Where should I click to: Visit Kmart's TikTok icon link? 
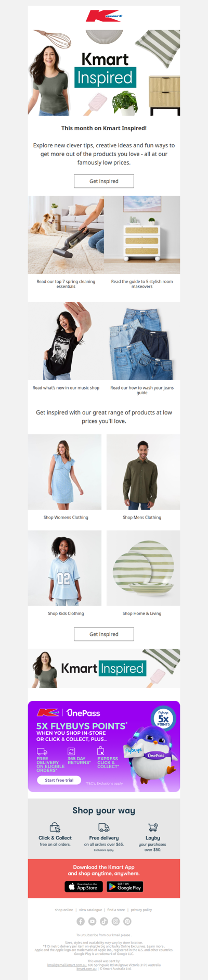pyautogui.click(x=104, y=921)
